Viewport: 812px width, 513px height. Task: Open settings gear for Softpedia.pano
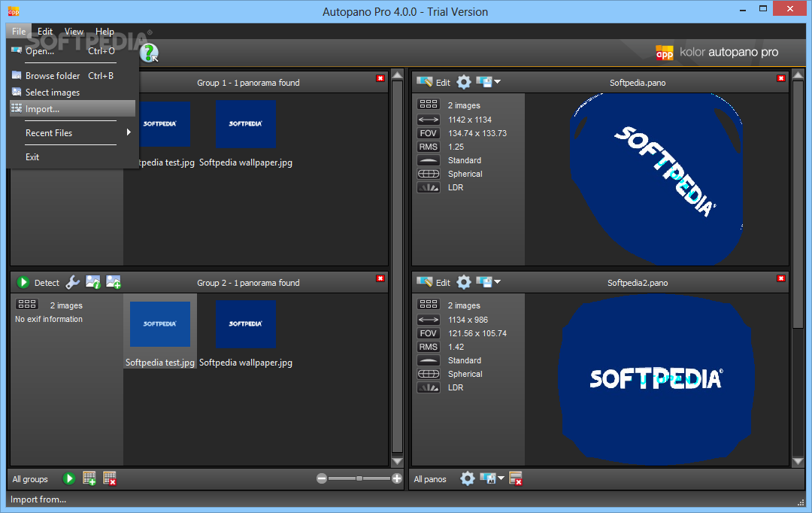pyautogui.click(x=464, y=82)
